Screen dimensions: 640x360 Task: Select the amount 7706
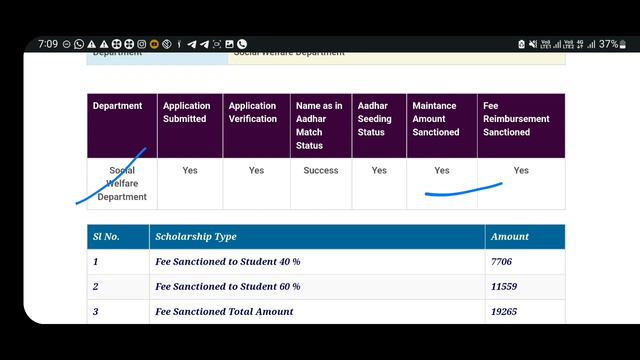pyautogui.click(x=501, y=262)
